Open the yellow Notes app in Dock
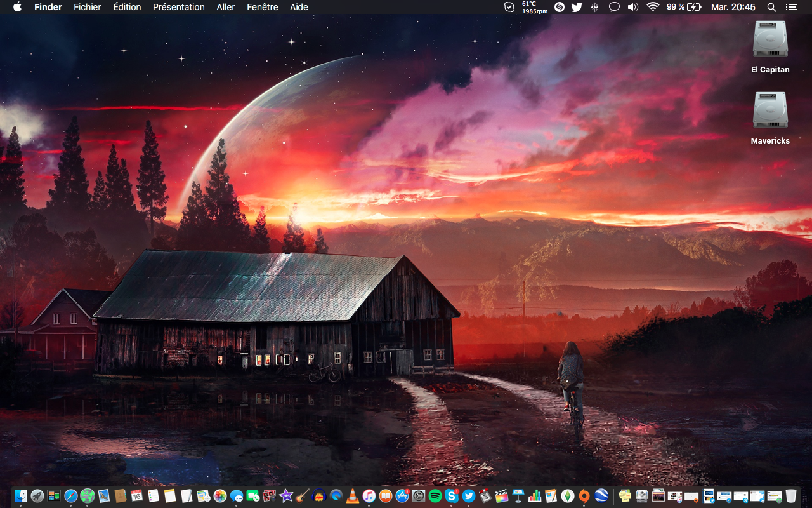812x508 pixels. point(170,496)
